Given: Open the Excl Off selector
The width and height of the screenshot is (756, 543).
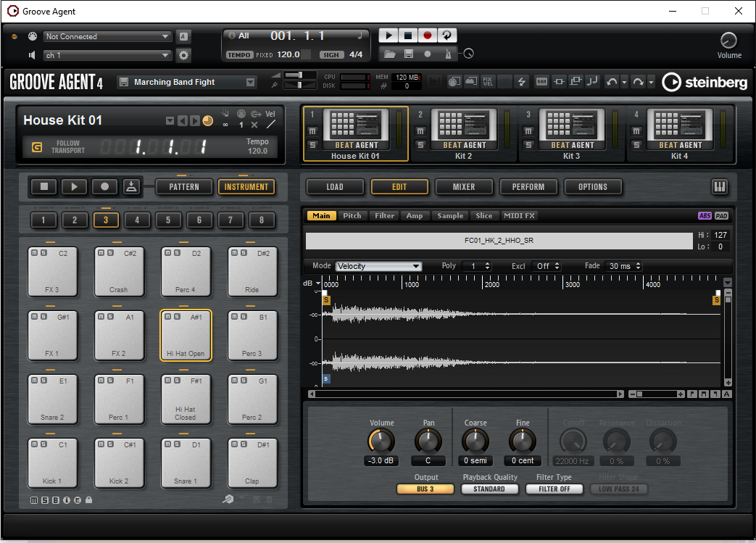Looking at the screenshot, I should (x=547, y=266).
